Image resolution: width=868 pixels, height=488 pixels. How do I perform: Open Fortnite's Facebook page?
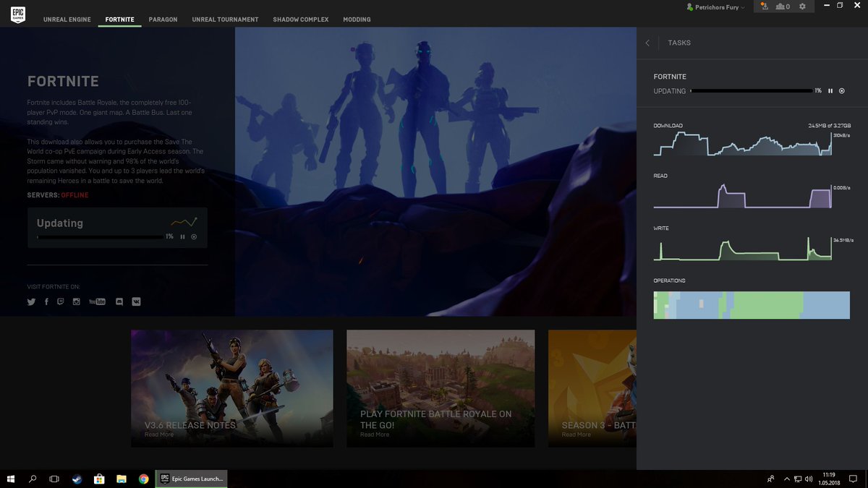[46, 301]
